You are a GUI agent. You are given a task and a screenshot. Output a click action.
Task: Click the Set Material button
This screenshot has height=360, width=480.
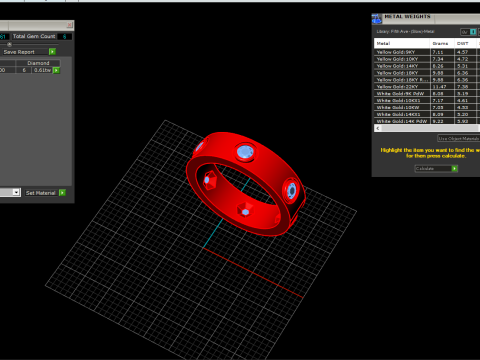[x=41, y=193]
